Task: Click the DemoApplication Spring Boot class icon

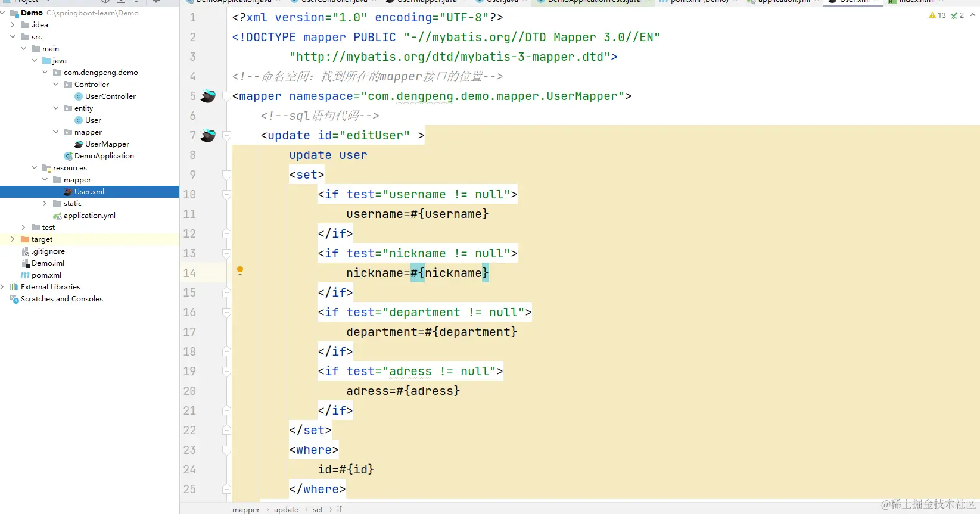Action: (68, 156)
